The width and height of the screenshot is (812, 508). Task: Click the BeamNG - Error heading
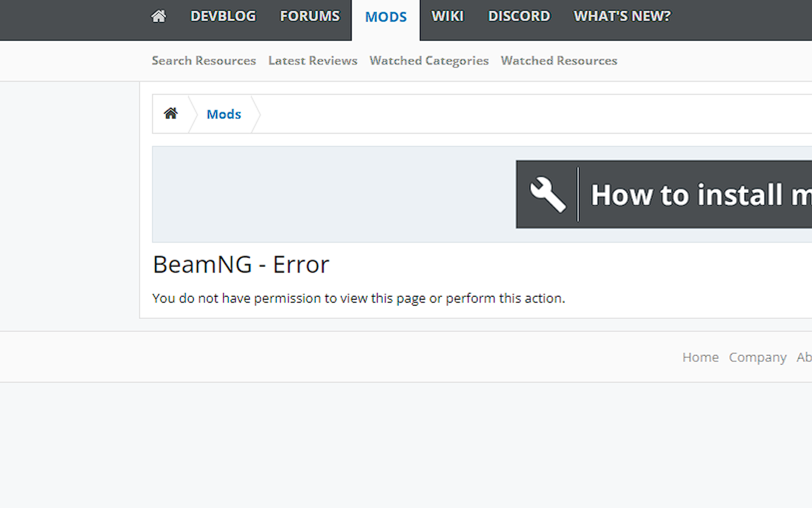(x=241, y=264)
